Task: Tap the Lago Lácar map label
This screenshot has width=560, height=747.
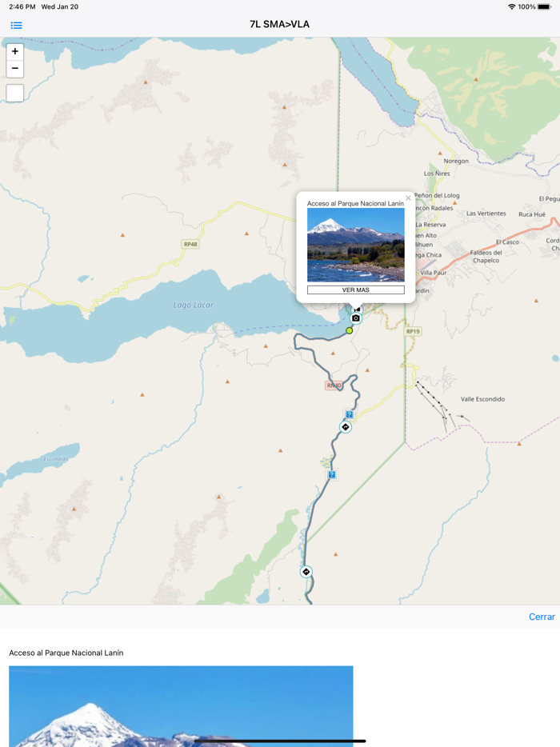Action: (x=194, y=305)
